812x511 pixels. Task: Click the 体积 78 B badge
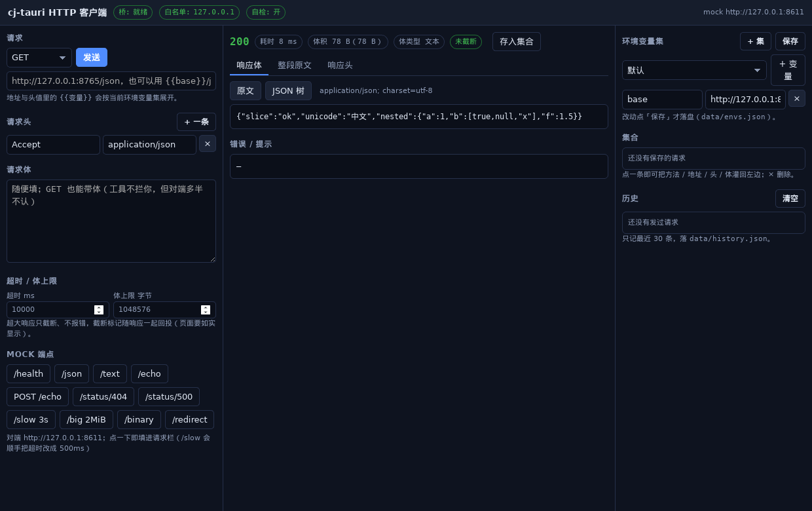(348, 42)
